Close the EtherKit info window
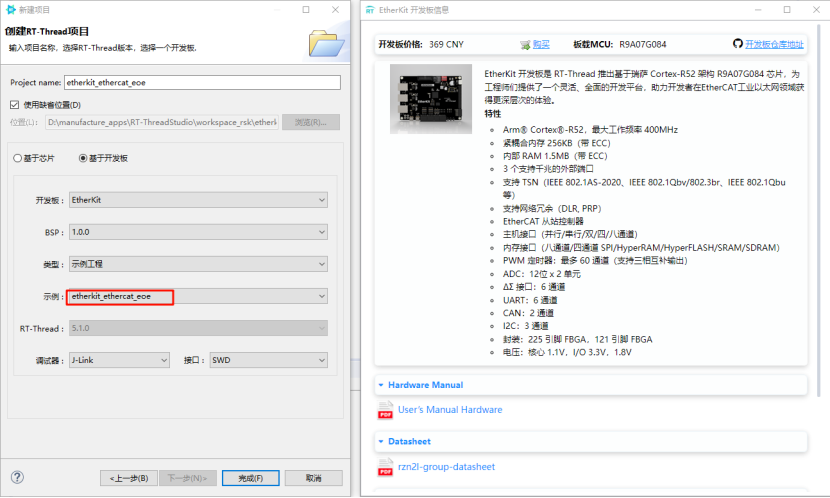 coord(816,10)
